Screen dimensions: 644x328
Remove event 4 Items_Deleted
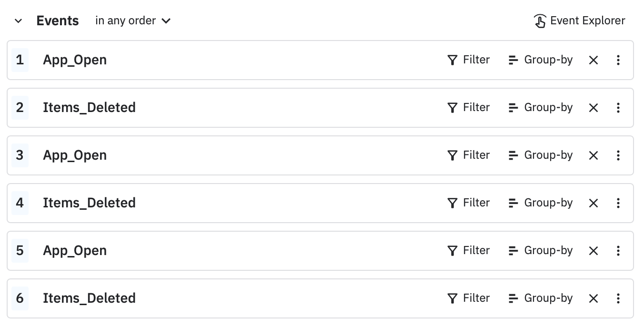pos(593,203)
